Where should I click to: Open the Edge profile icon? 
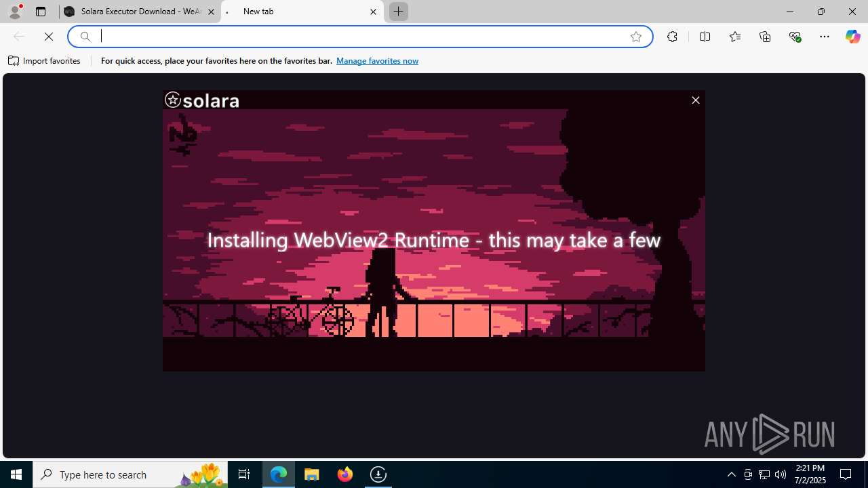tap(15, 12)
